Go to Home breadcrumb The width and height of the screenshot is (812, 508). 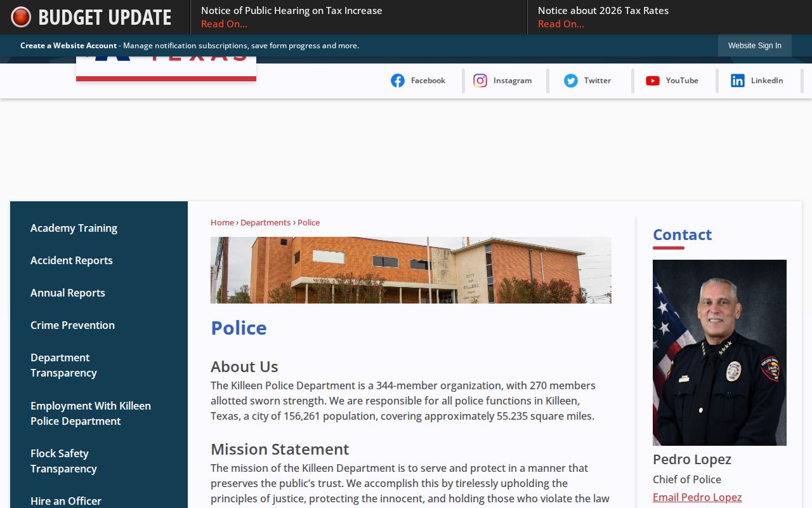[222, 222]
